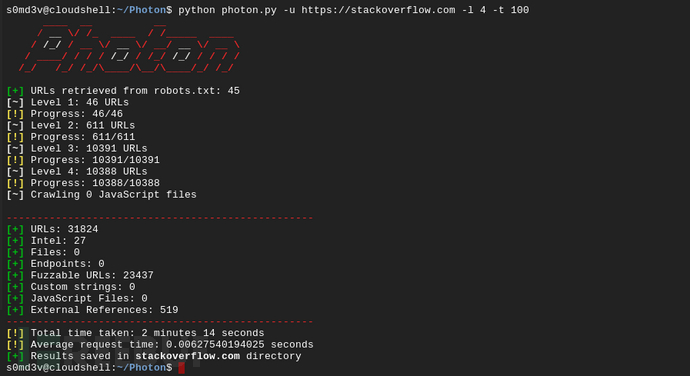
Task: Click the ~/Photon path in the top prompt
Action: coord(141,10)
